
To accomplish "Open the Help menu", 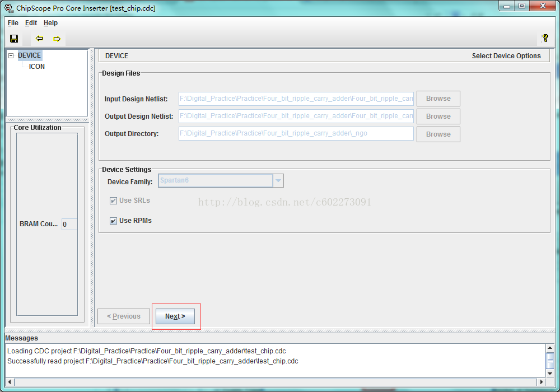I will pos(51,23).
